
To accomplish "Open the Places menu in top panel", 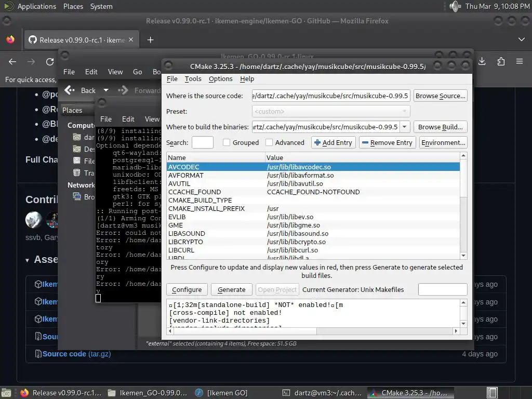I will (x=73, y=6).
